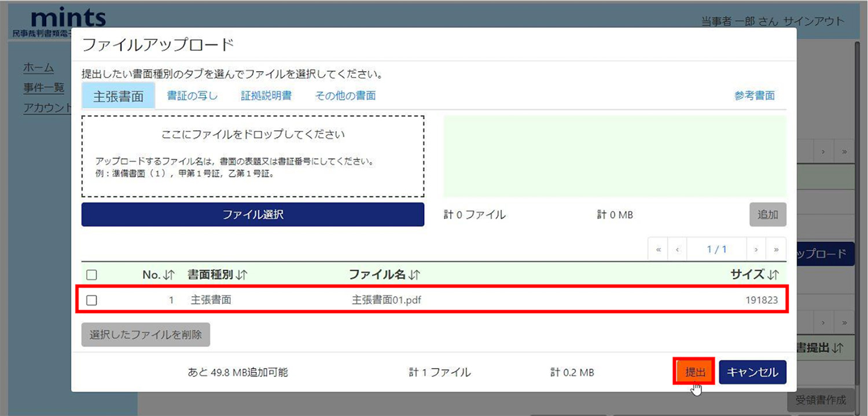The height and width of the screenshot is (416, 868).
Task: Switch to the 参考書面 tab
Action: (755, 96)
